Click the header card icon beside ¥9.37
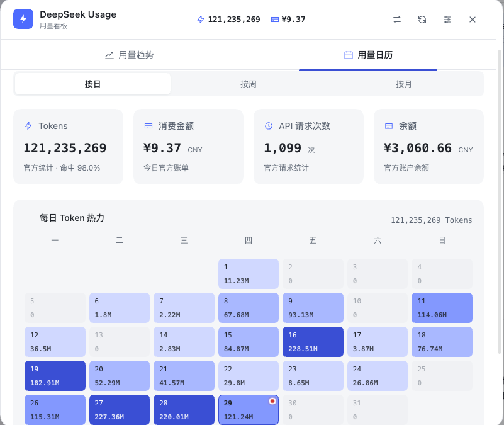The image size is (504, 425). tap(275, 20)
